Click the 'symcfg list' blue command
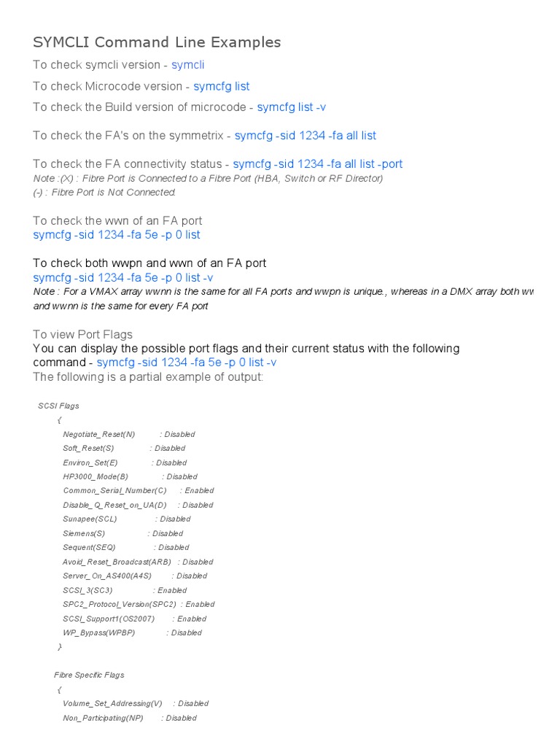The width and height of the screenshot is (560, 747). 222,86
